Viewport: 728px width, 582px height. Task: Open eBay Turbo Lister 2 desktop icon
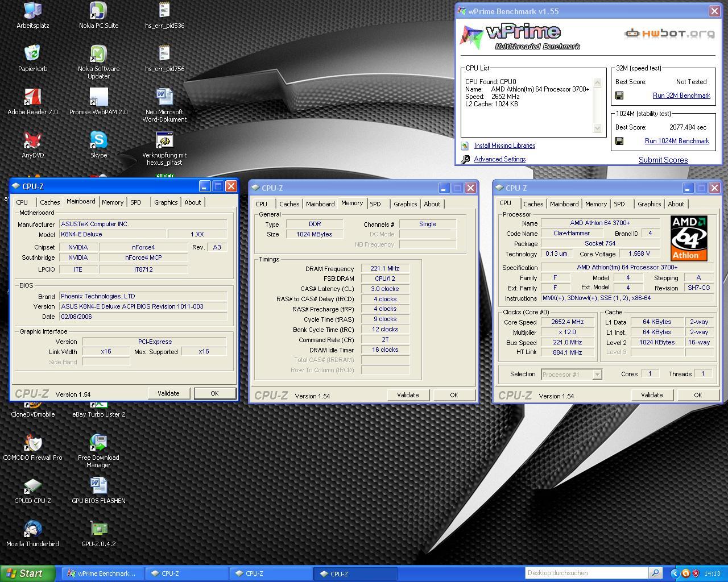pos(98,409)
